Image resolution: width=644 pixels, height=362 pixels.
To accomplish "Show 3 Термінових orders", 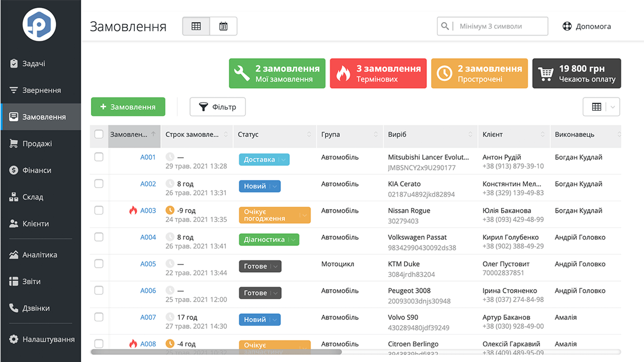I will pos(378,73).
